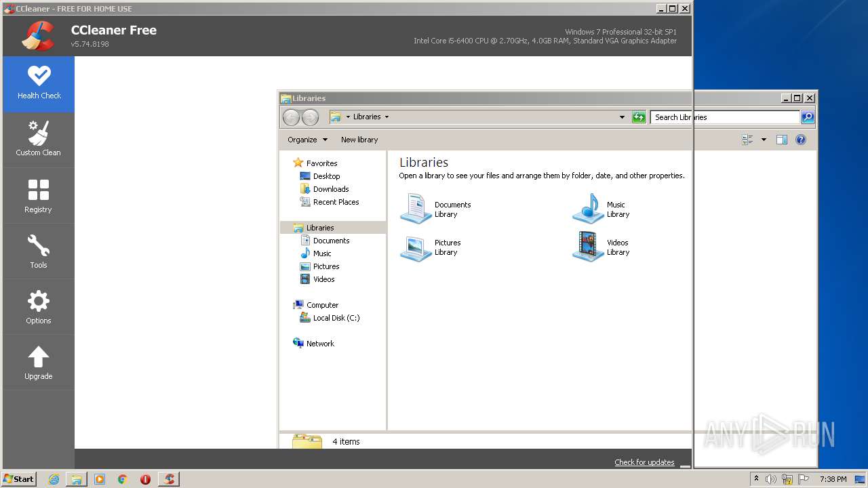Click the 4 items status text
This screenshot has width=868, height=488.
(x=346, y=442)
